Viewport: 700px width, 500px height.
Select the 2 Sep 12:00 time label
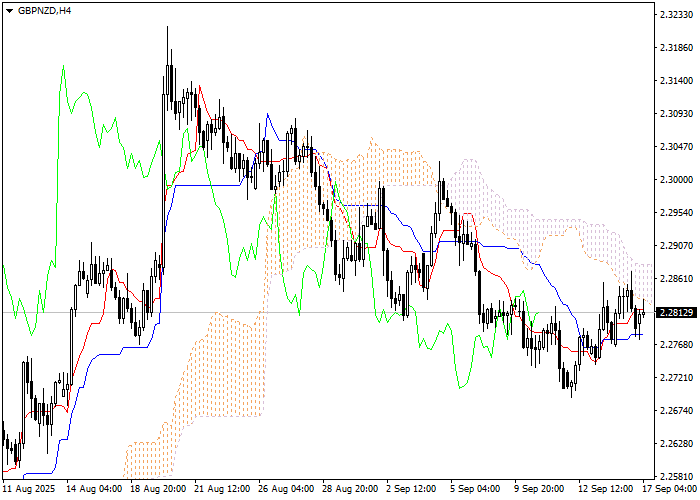413,490
